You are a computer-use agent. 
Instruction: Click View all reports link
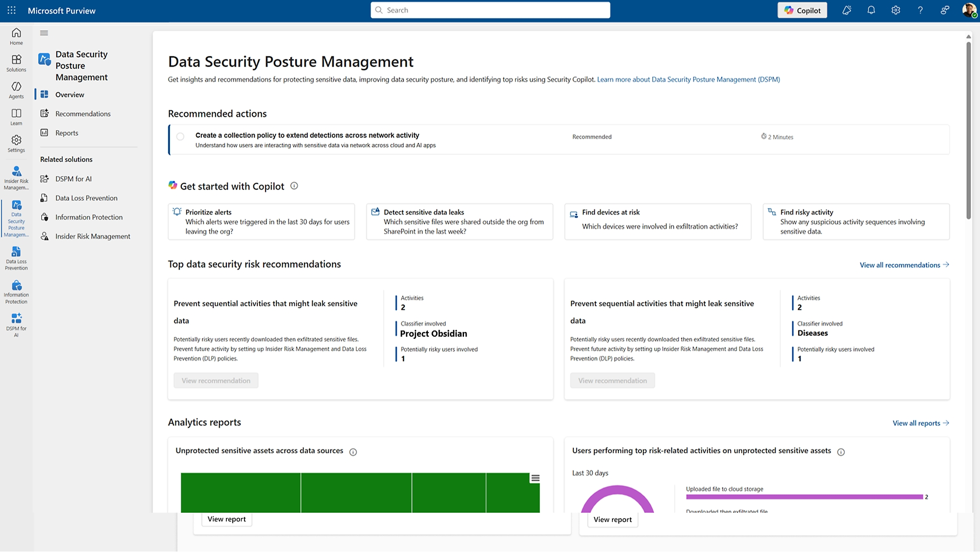click(921, 423)
